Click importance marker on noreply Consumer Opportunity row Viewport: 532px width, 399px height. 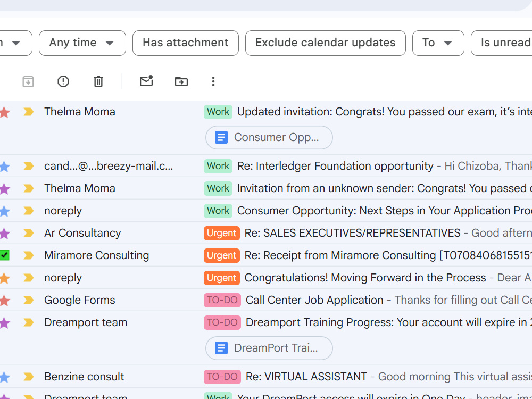pos(29,211)
